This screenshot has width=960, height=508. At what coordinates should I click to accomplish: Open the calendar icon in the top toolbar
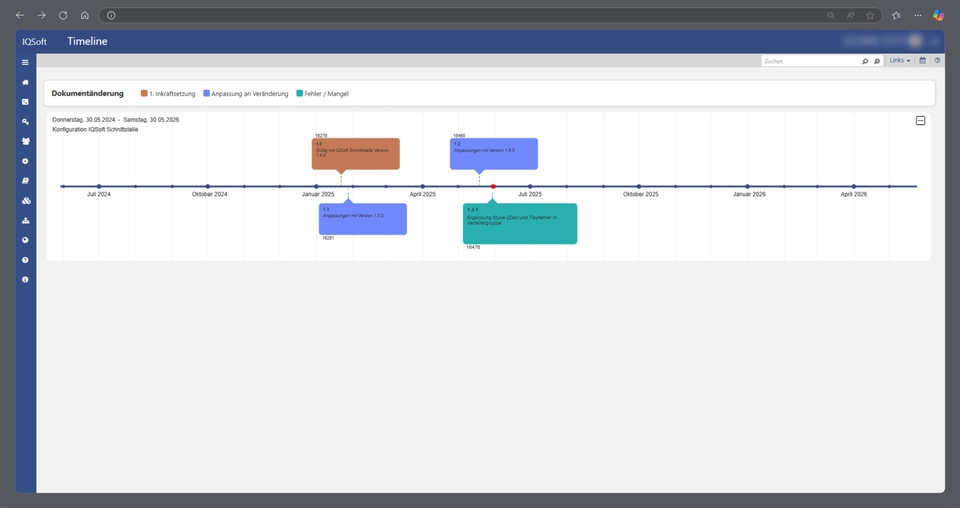pos(923,61)
